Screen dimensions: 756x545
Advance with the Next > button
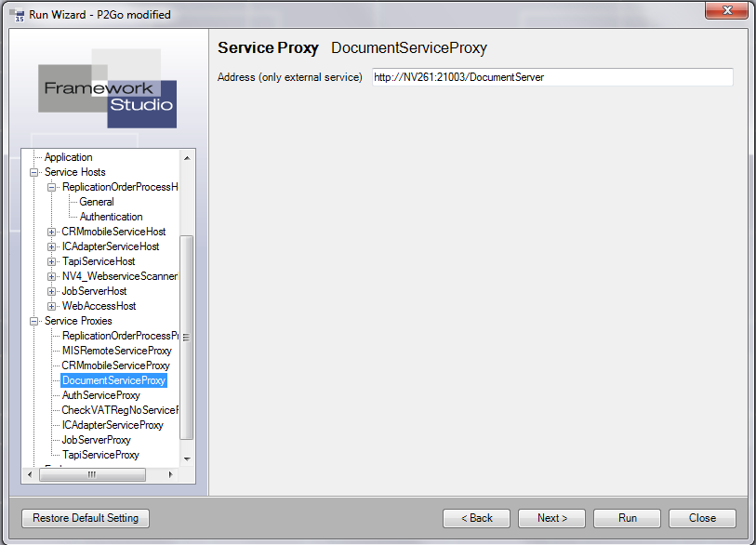[x=552, y=518]
